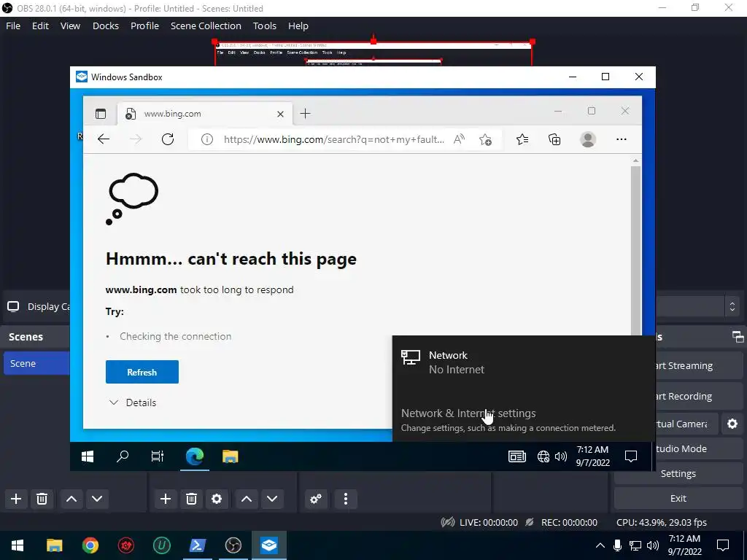Select the www.bing.com browser tab
The width and height of the screenshot is (747, 560).
(205, 114)
